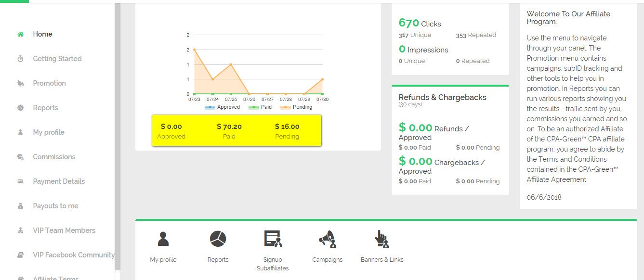Click the Payouts to me money bag icon
The height and width of the screenshot is (280, 644).
(20, 206)
